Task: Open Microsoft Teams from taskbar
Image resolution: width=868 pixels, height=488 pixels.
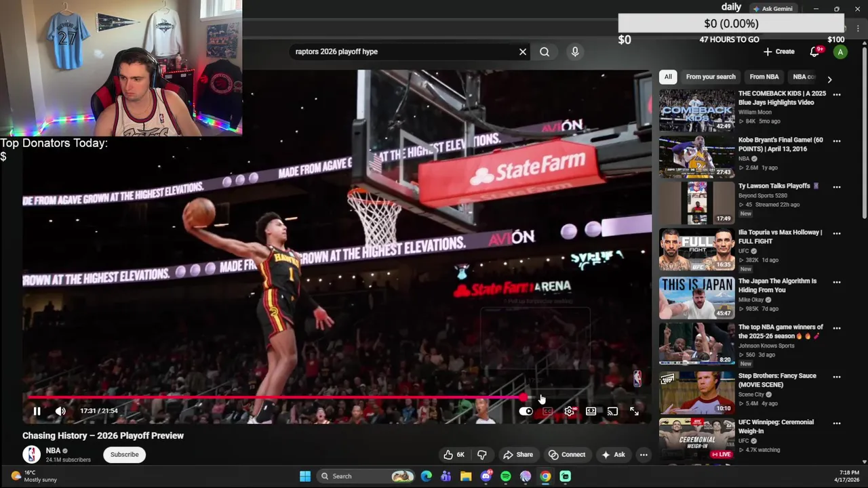Action: coord(446,476)
